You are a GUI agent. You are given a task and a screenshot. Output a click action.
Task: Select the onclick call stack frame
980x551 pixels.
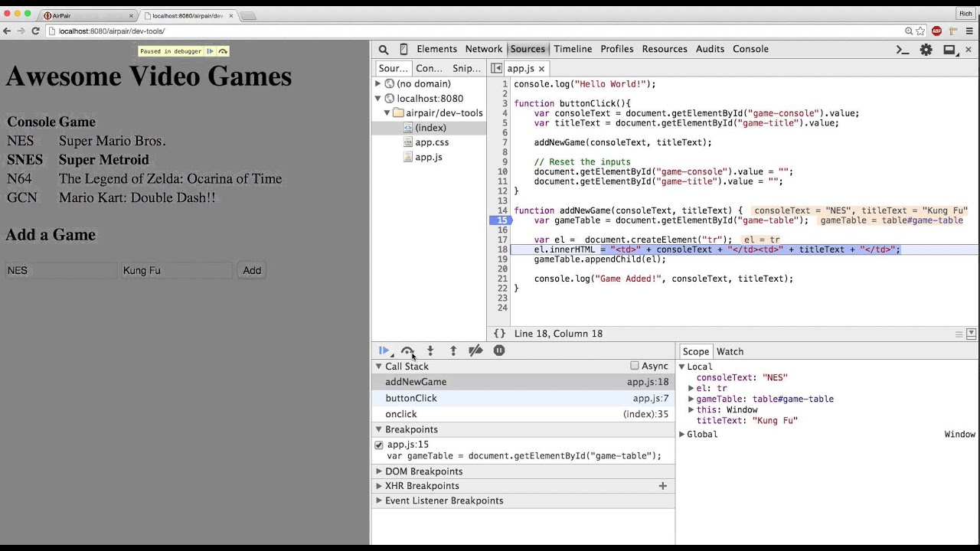[x=523, y=414]
